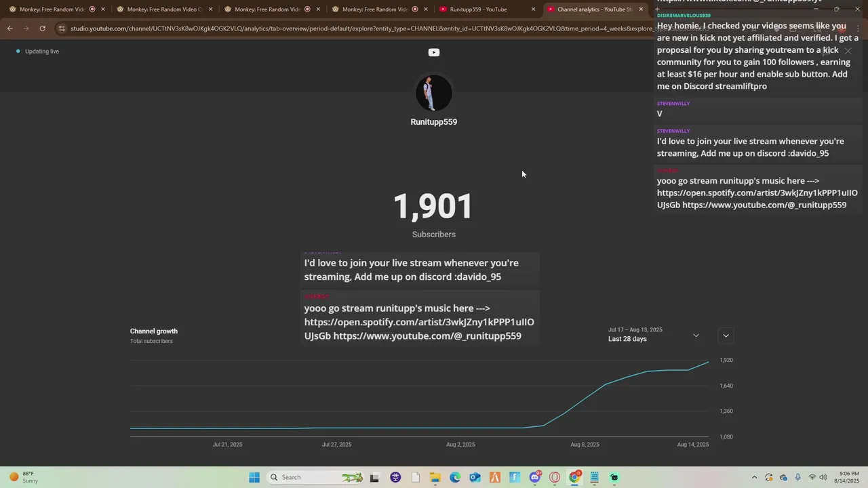Open the weather widget showing 88°F Sunny
Image resolution: width=868 pixels, height=488 pixels.
click(x=24, y=477)
